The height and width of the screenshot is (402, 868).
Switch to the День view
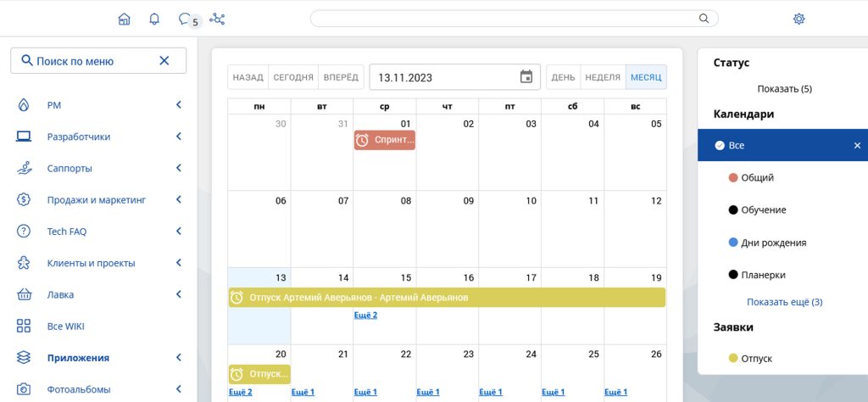563,77
